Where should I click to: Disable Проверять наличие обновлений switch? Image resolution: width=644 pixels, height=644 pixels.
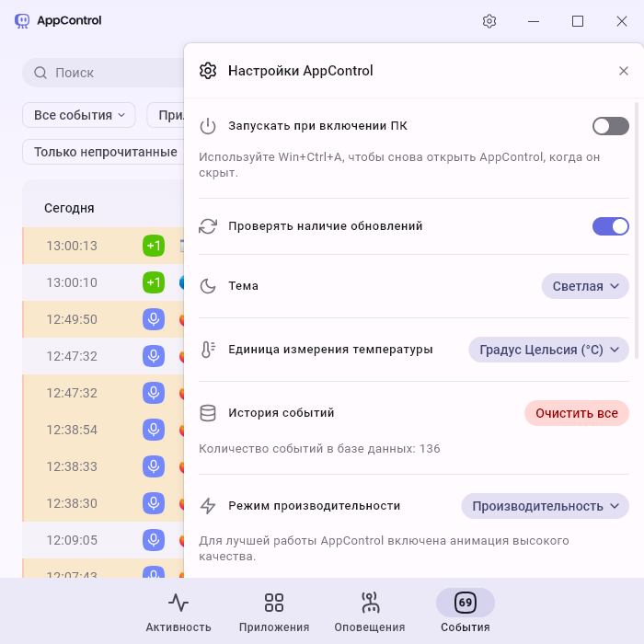tap(610, 226)
